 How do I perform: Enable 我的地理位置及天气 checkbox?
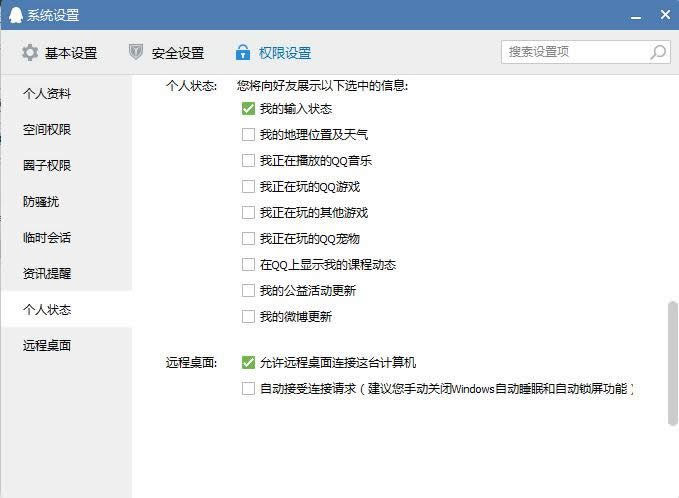[248, 135]
